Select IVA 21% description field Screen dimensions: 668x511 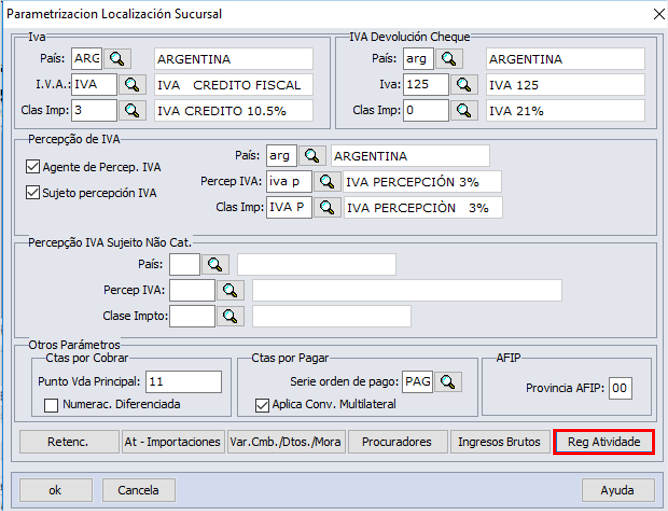pos(565,111)
